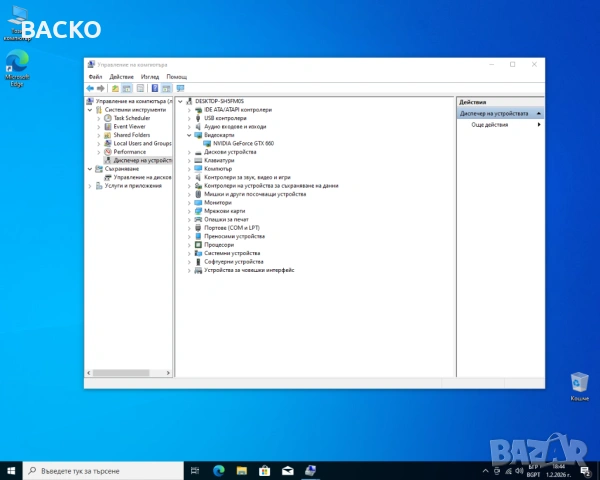600x480 pixels.
Task: Expand the Мрежови карти category
Action: click(191, 211)
